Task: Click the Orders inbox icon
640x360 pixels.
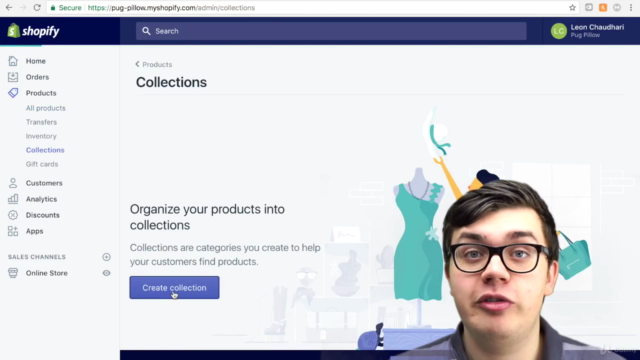Action: click(13, 77)
